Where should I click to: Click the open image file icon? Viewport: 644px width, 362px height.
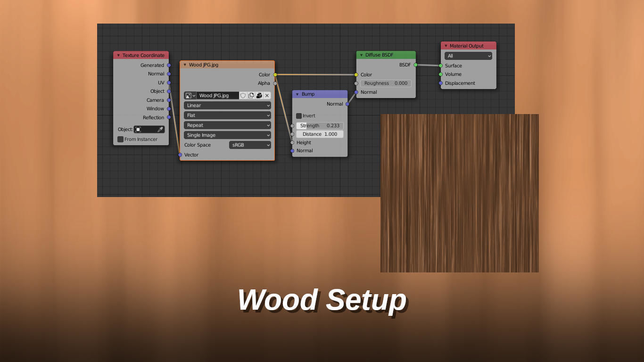(x=259, y=96)
